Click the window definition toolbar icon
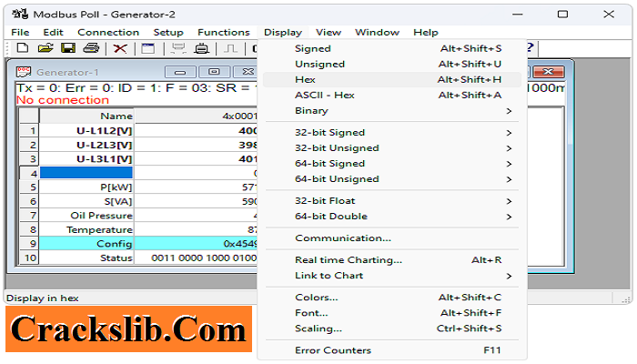This screenshot has height=364, width=637. point(147,49)
